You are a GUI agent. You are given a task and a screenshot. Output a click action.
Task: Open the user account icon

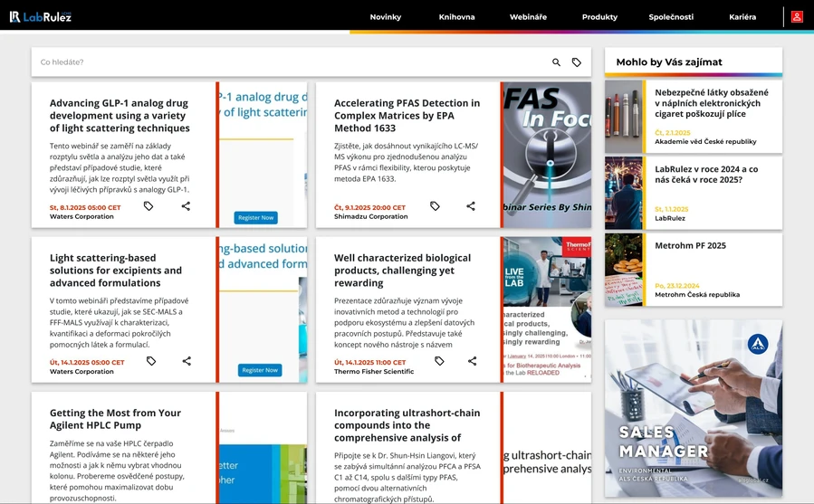(x=797, y=16)
